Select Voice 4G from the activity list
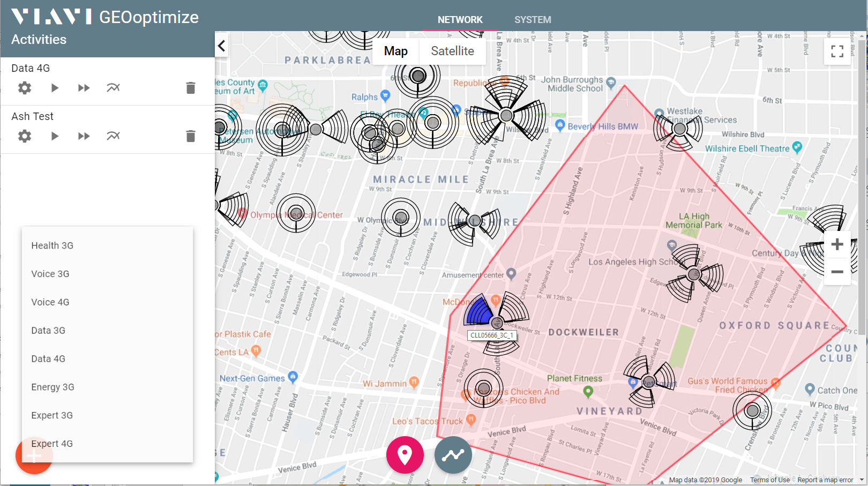 50,302
